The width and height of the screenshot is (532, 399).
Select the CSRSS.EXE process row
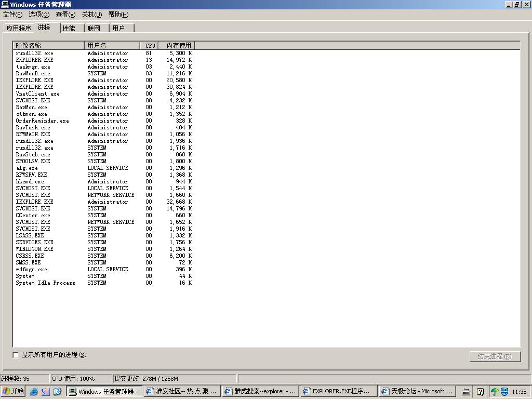pos(104,256)
